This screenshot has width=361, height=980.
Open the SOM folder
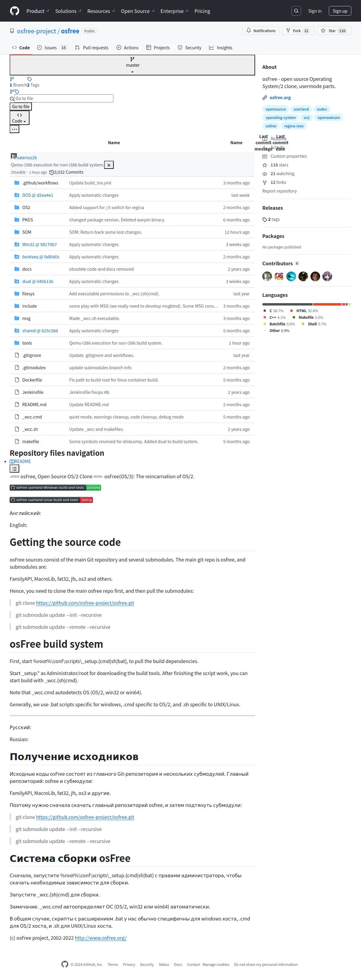pyautogui.click(x=27, y=232)
